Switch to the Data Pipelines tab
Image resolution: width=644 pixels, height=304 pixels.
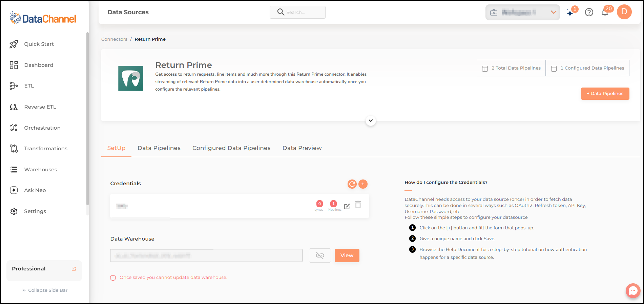point(159,148)
